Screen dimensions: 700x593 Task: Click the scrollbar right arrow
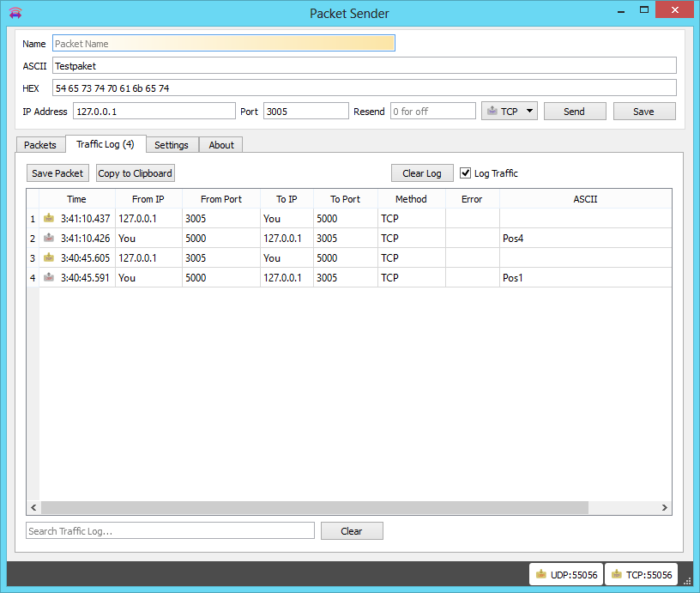[664, 507]
